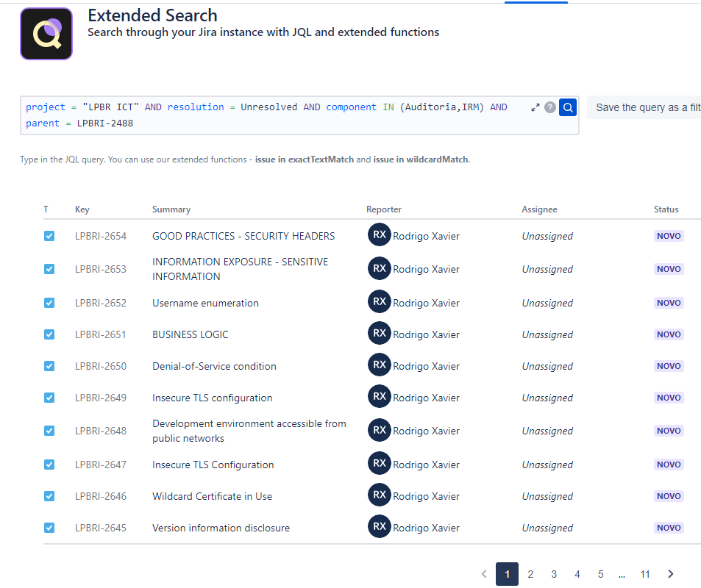This screenshot has height=588, width=701.
Task: Click NOVO status badge of LPBRI-2651
Action: tap(669, 334)
